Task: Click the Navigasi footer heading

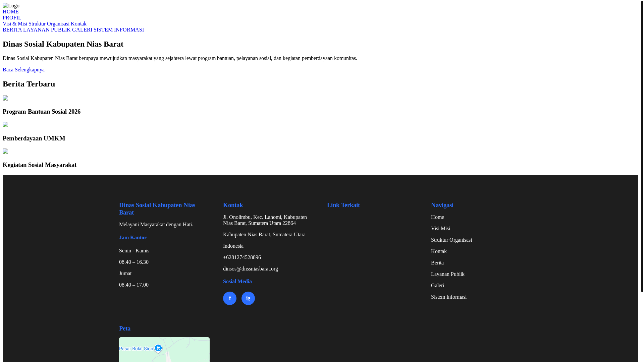Action: [442, 205]
